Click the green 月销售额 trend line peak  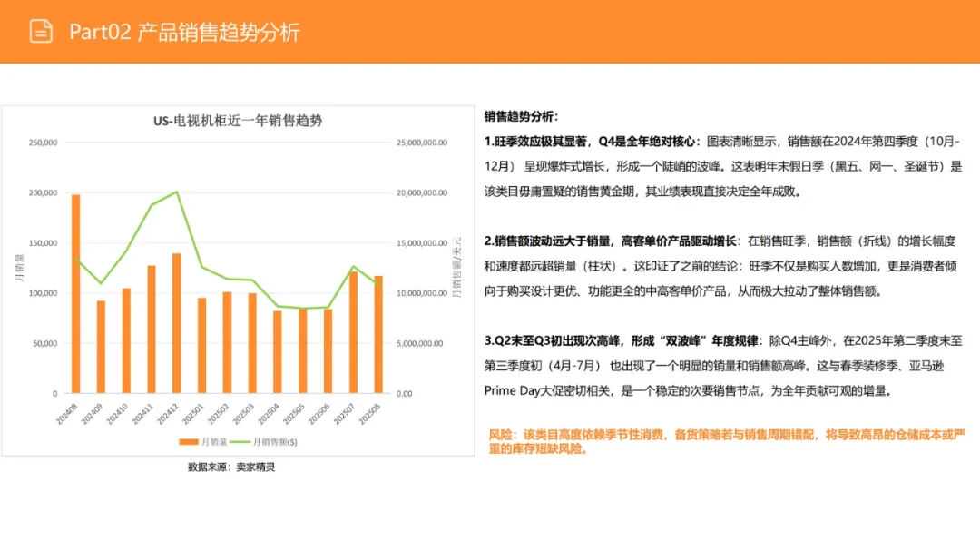pos(176,193)
